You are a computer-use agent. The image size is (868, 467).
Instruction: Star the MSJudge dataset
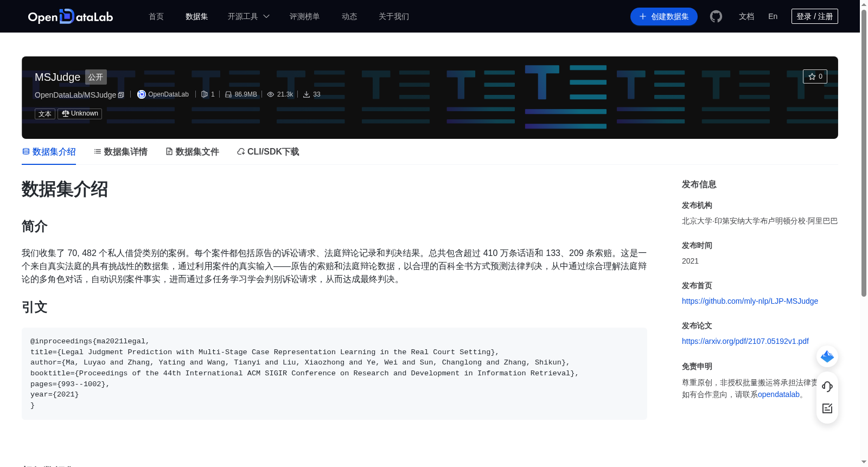click(x=815, y=76)
